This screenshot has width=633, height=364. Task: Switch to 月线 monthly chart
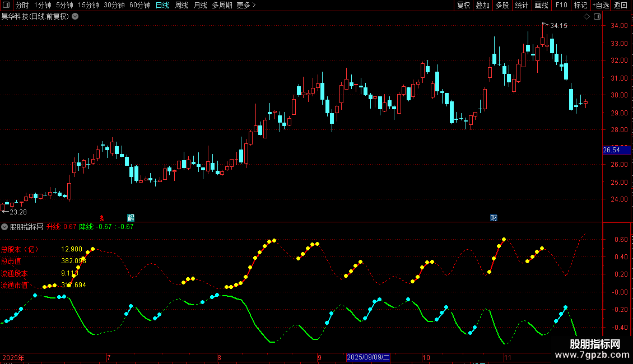click(x=200, y=5)
